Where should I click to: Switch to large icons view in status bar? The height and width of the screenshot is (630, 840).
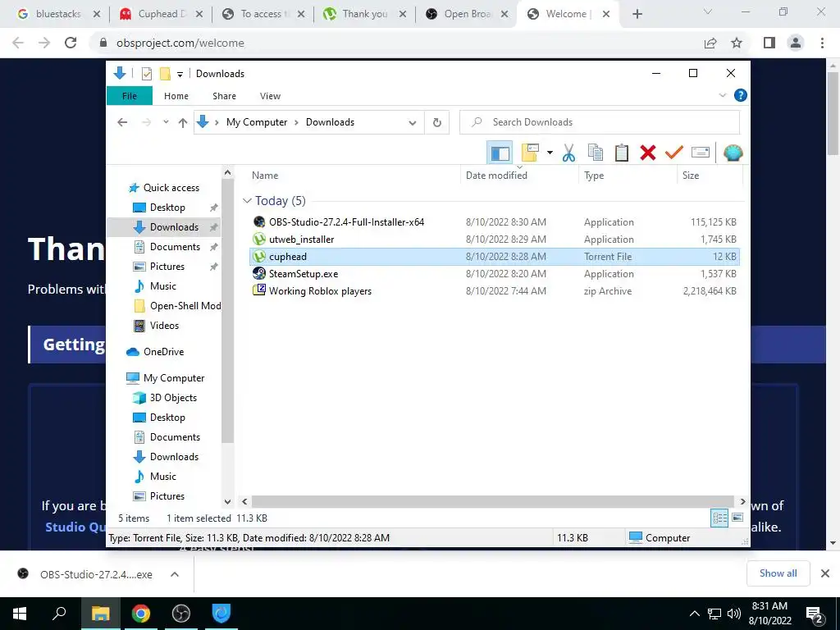[x=737, y=518]
